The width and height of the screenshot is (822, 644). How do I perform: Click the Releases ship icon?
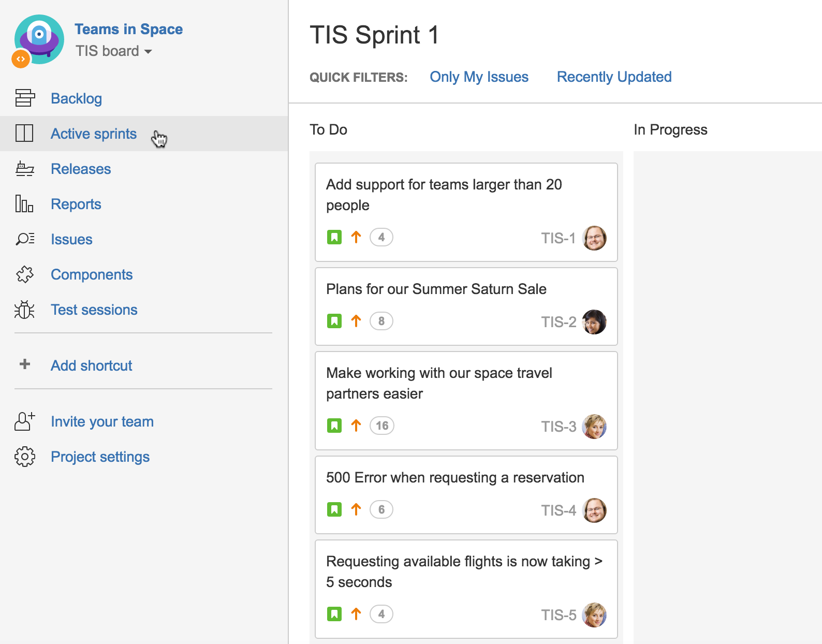[24, 168]
